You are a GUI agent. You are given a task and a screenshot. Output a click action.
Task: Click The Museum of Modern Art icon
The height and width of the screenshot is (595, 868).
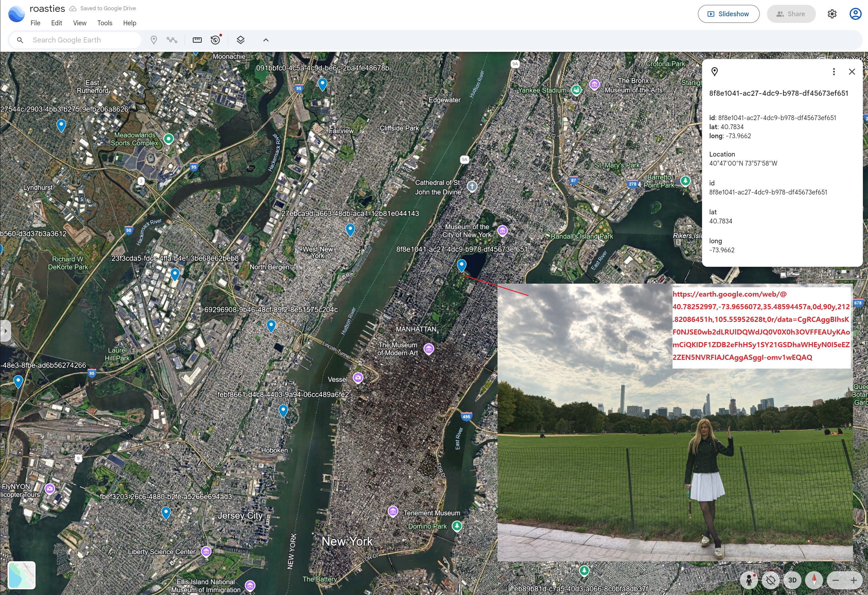pos(429,349)
